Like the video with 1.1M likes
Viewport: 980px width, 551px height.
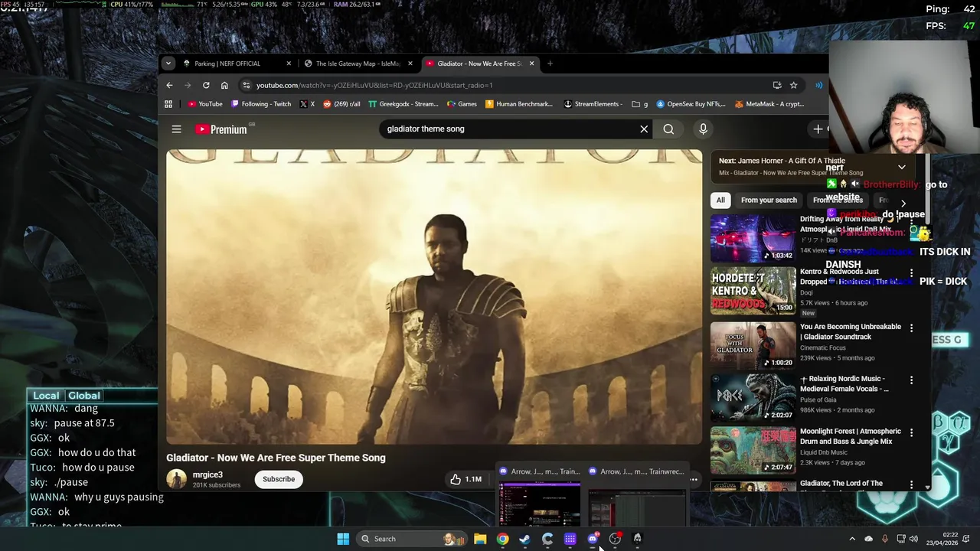click(465, 479)
